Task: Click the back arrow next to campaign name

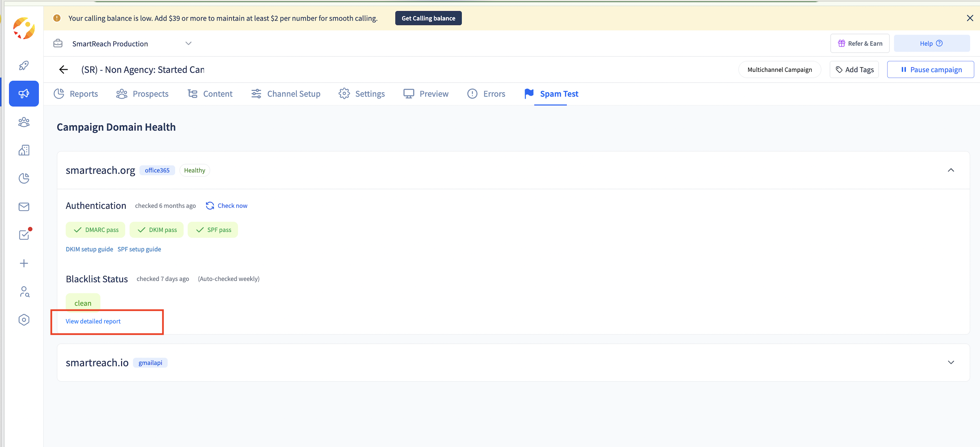Action: [63, 69]
